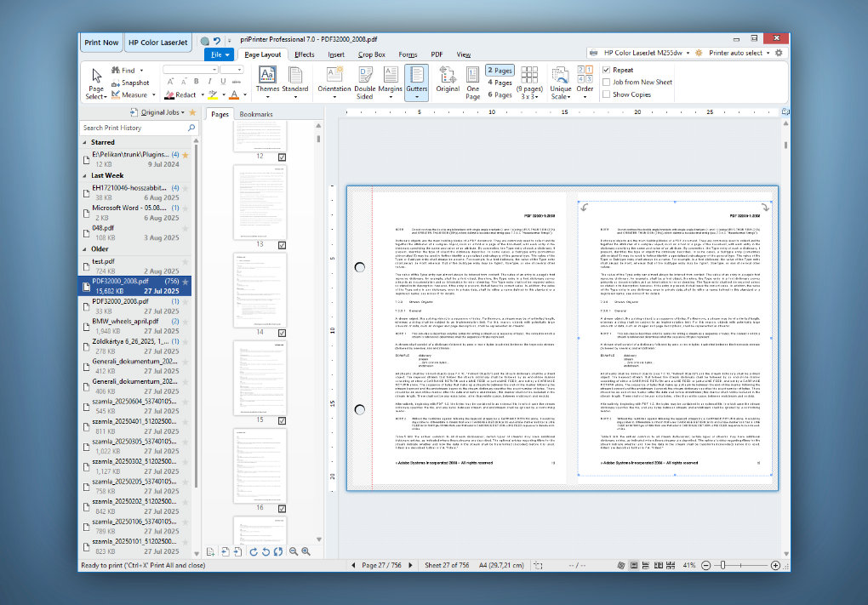Go to next page arrow in status bar
The height and width of the screenshot is (605, 868).
coord(410,565)
